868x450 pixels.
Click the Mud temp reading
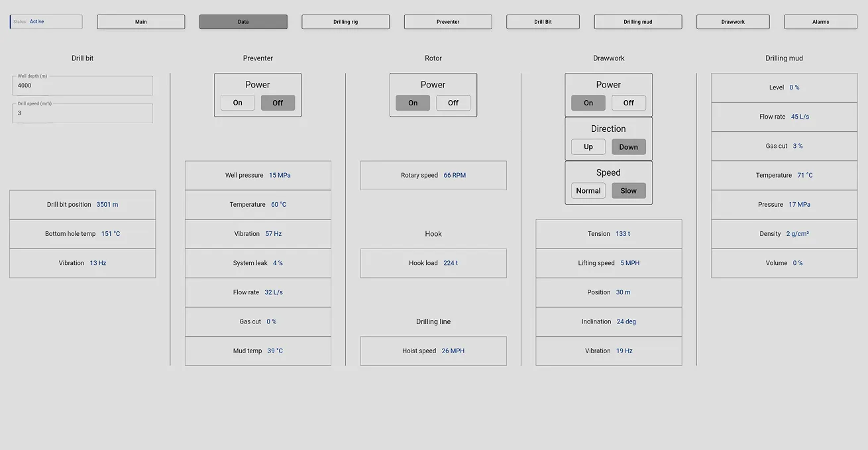click(x=258, y=351)
